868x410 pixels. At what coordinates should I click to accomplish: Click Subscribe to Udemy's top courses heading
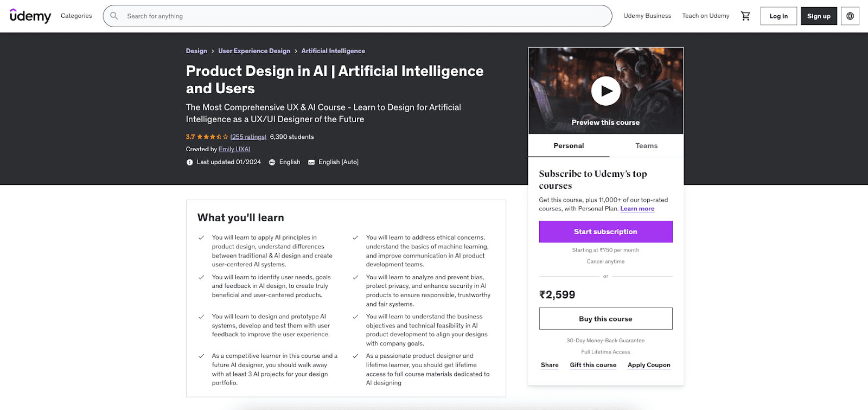click(x=593, y=180)
